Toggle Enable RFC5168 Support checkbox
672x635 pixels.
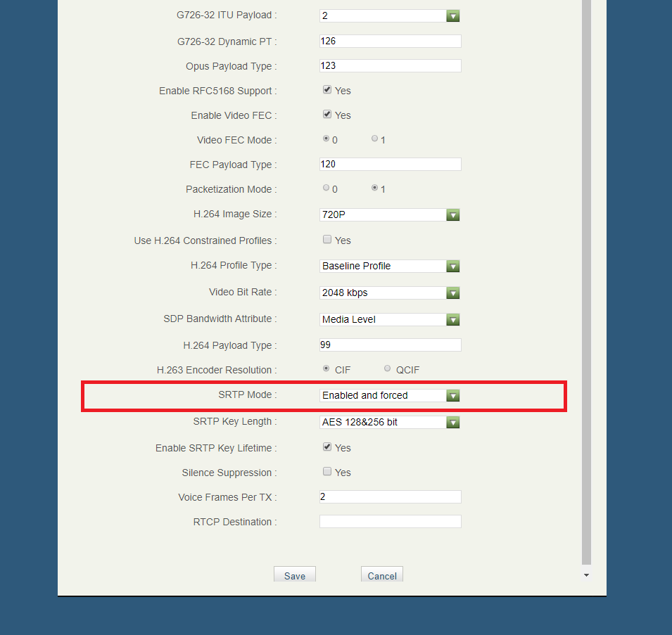click(327, 90)
